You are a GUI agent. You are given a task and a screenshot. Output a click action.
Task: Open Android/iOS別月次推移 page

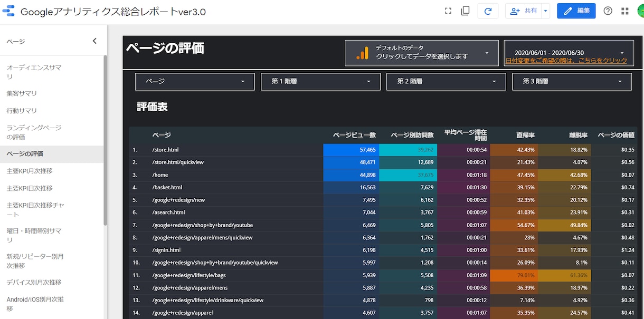coord(52,304)
